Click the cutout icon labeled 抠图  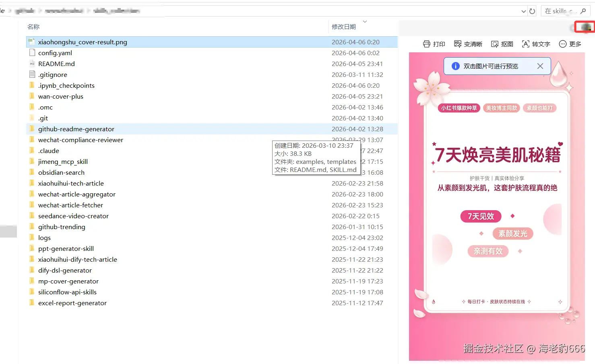click(495, 44)
